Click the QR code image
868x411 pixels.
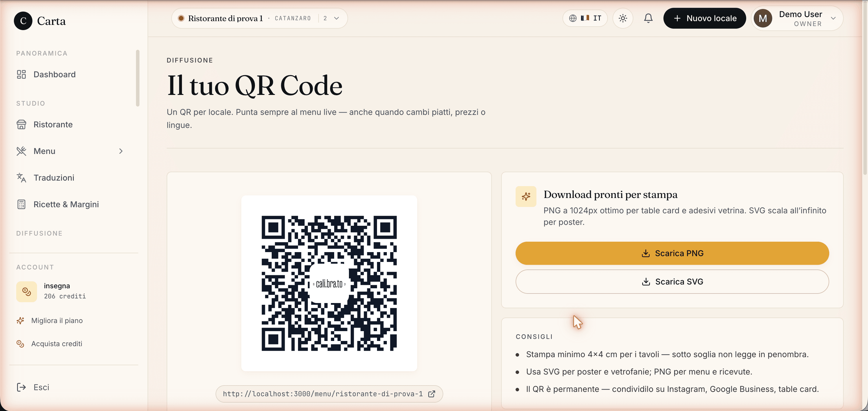point(329,283)
